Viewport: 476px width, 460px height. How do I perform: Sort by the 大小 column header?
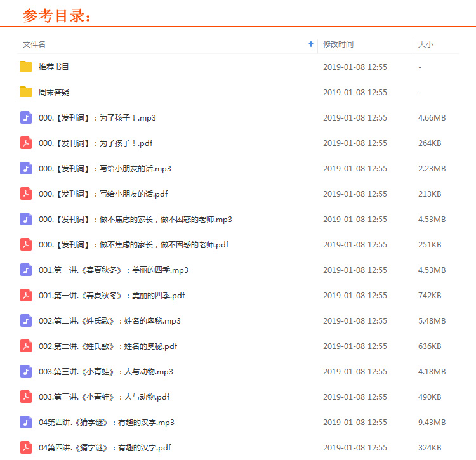click(x=426, y=44)
